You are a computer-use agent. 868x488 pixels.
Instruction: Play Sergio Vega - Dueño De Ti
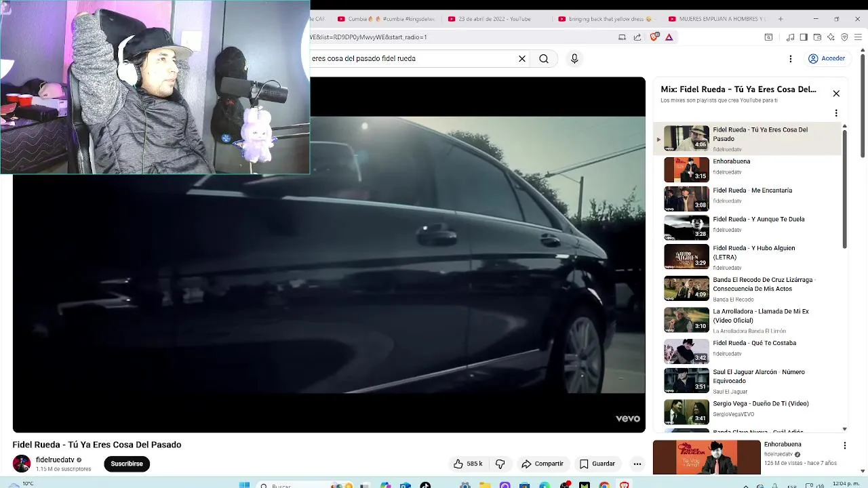coord(746,411)
